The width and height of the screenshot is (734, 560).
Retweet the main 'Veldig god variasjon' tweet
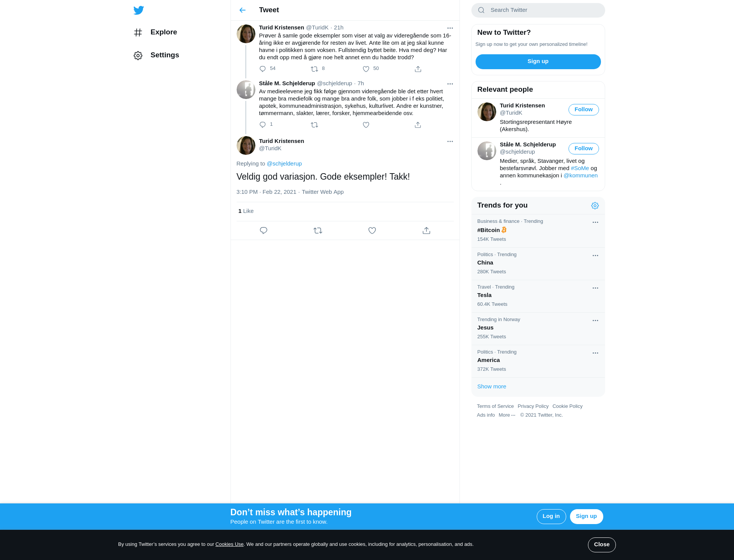[318, 230]
